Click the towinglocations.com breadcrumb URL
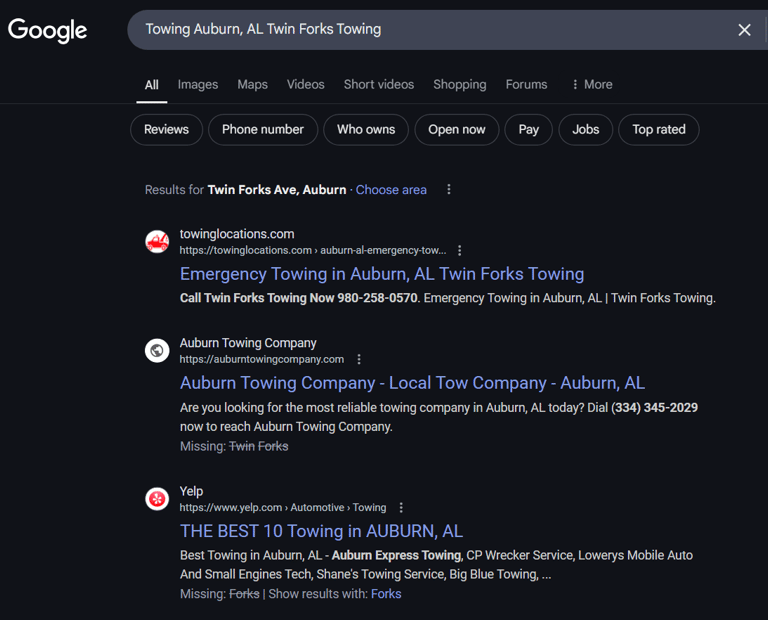This screenshot has width=768, height=620. click(x=312, y=251)
